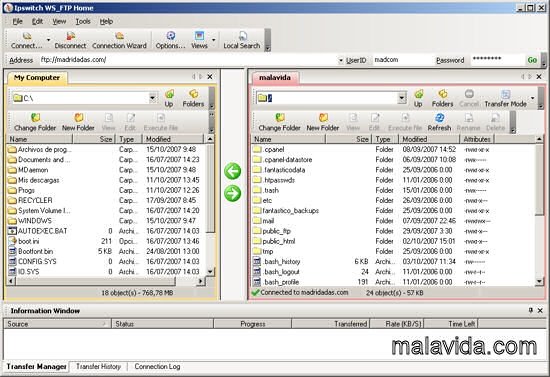
Task: Close the Information Window panel
Action: click(x=540, y=310)
